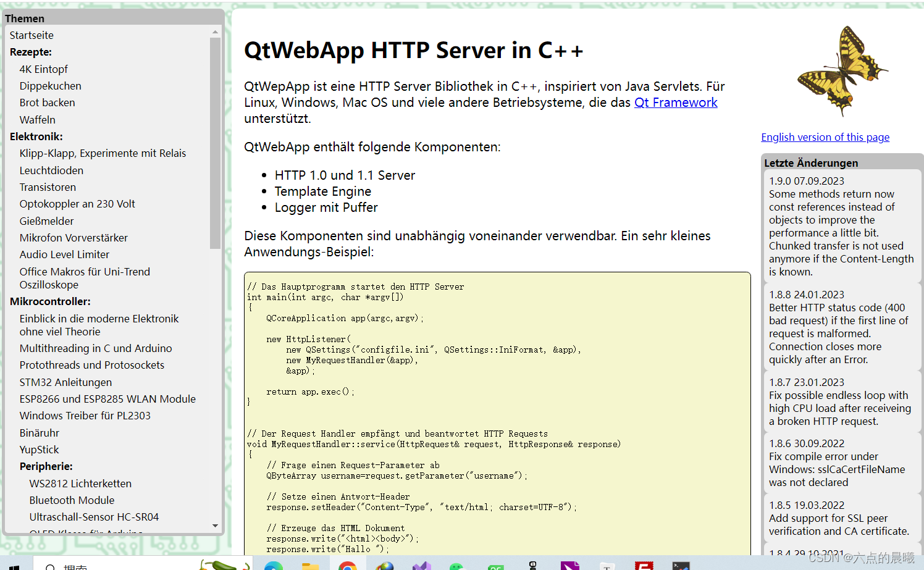This screenshot has height=570, width=924.
Task: Open Brot backen in the sidebar
Action: pos(47,103)
